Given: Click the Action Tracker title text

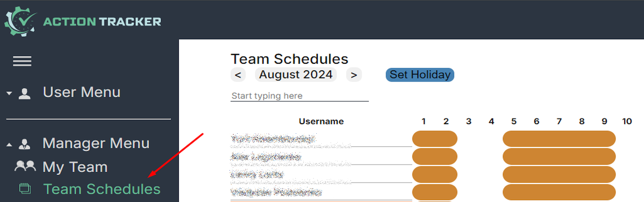Looking at the screenshot, I should coord(102,21).
